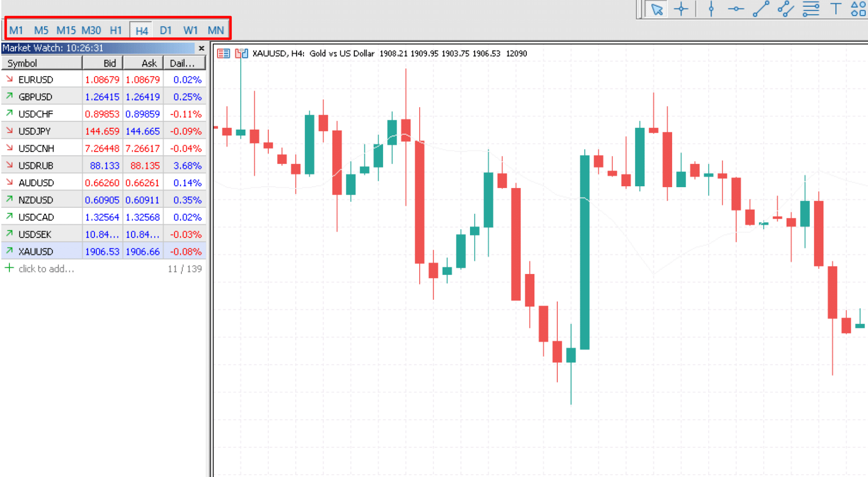Image resolution: width=868 pixels, height=477 pixels.
Task: Sort Market Watch by Symbol column
Action: click(x=42, y=63)
